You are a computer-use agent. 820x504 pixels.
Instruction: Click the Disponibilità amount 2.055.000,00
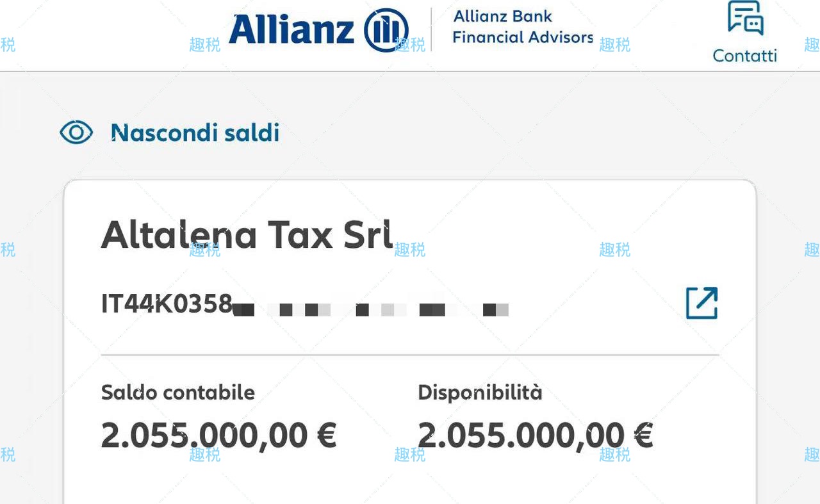(x=521, y=436)
